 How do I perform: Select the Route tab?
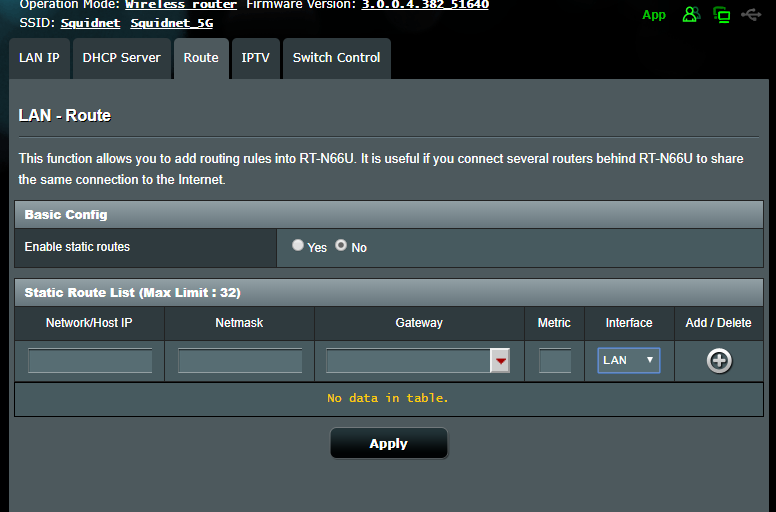point(201,58)
